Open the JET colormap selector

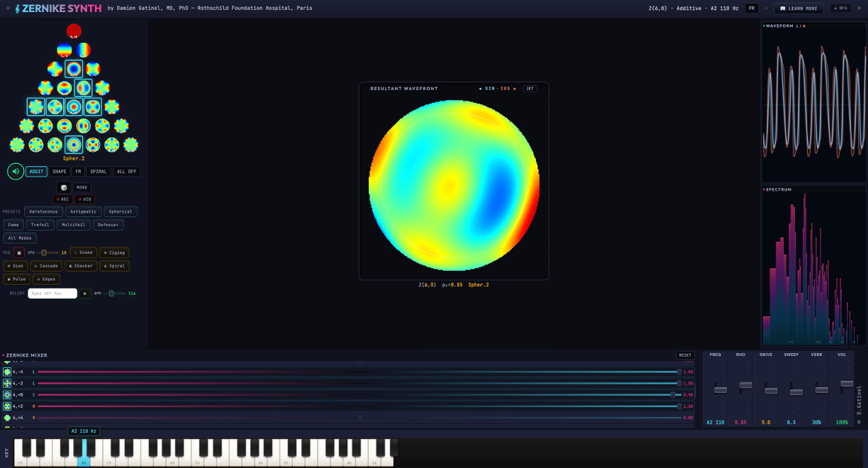point(530,88)
